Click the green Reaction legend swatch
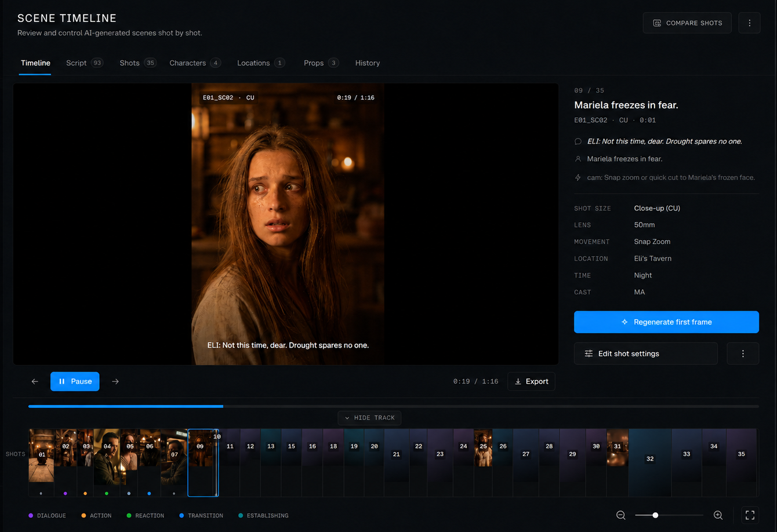The width and height of the screenshot is (777, 532). [129, 515]
